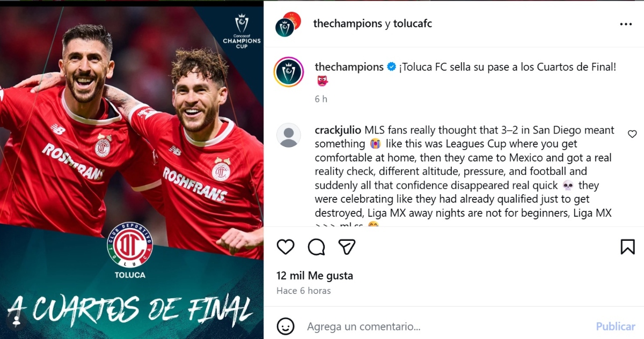Screen dimensions: 644x339
Task: Save post with bookmark icon
Action: point(627,247)
